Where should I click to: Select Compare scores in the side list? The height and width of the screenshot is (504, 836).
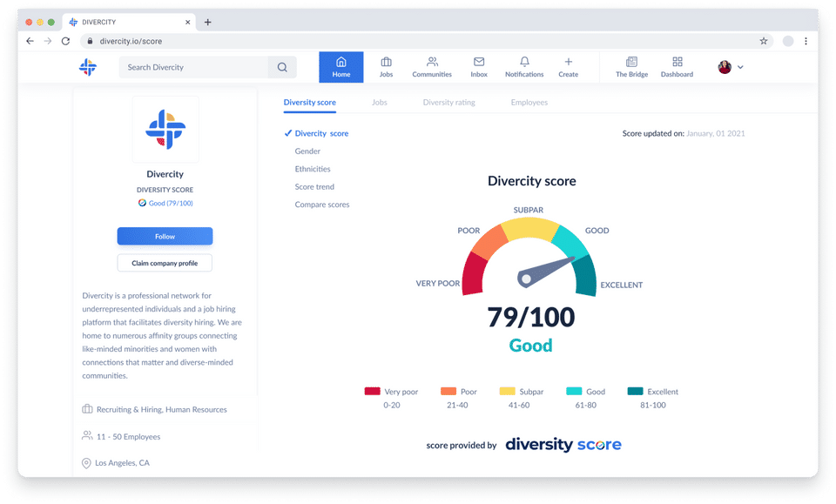tap(322, 205)
